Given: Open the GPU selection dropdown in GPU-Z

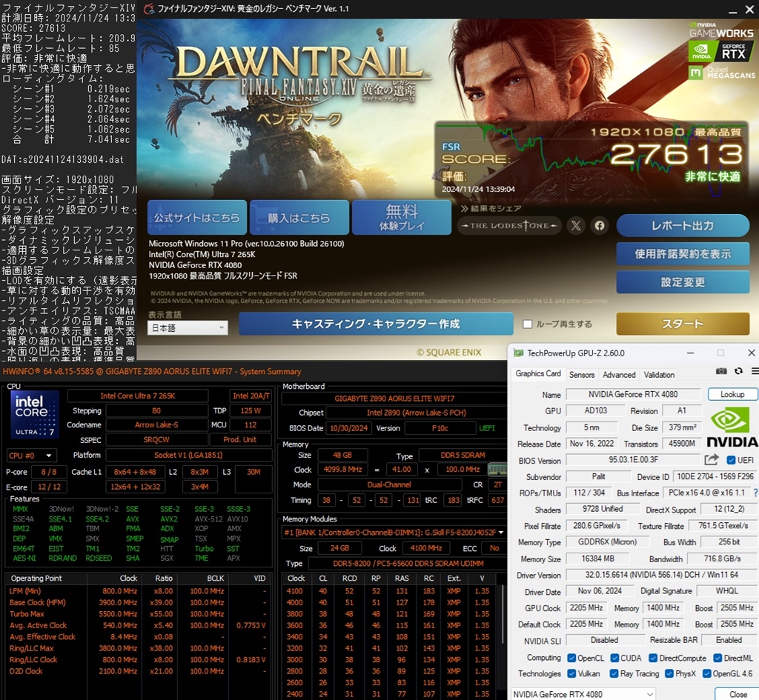Looking at the screenshot, I should click(x=583, y=694).
